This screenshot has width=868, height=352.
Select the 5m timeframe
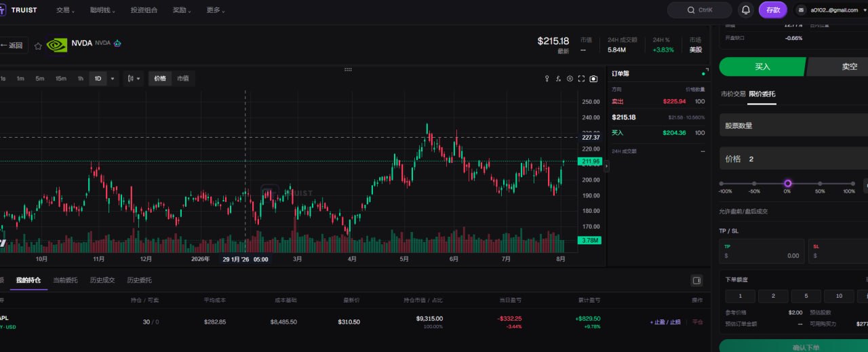(40, 79)
